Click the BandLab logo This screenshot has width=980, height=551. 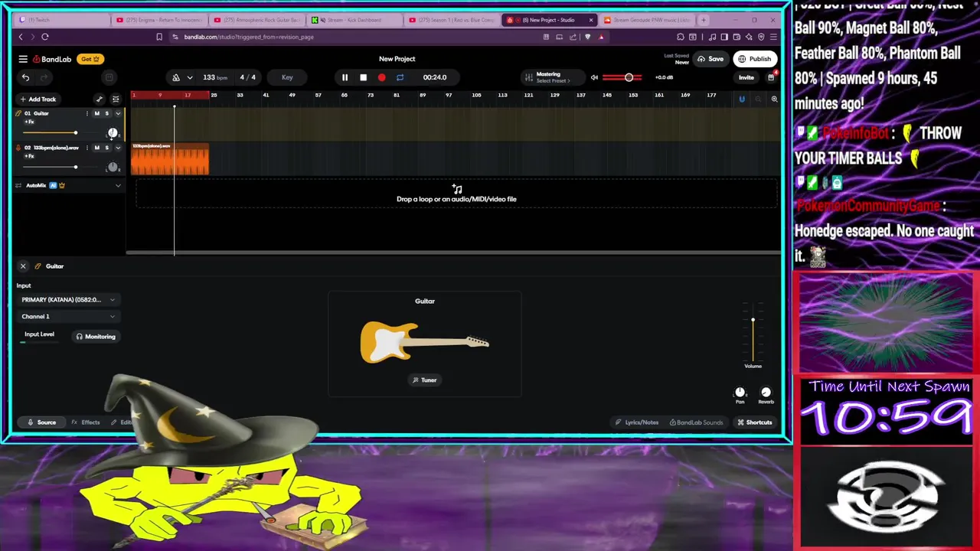coord(52,59)
